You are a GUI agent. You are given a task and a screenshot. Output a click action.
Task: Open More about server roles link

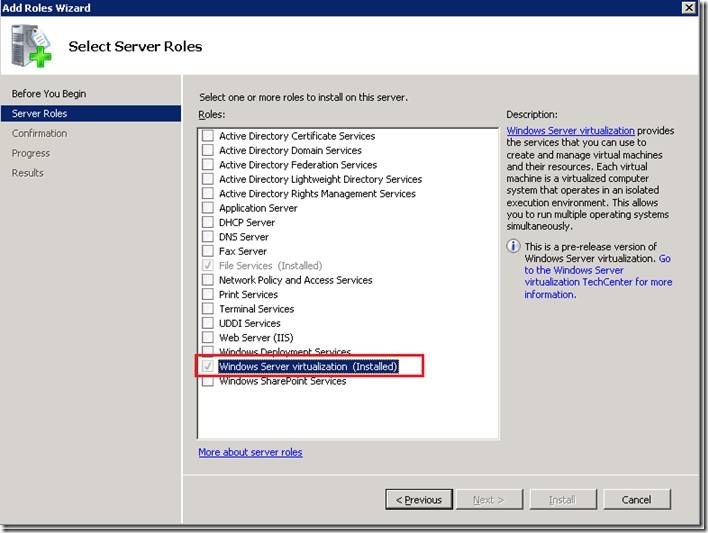click(251, 452)
